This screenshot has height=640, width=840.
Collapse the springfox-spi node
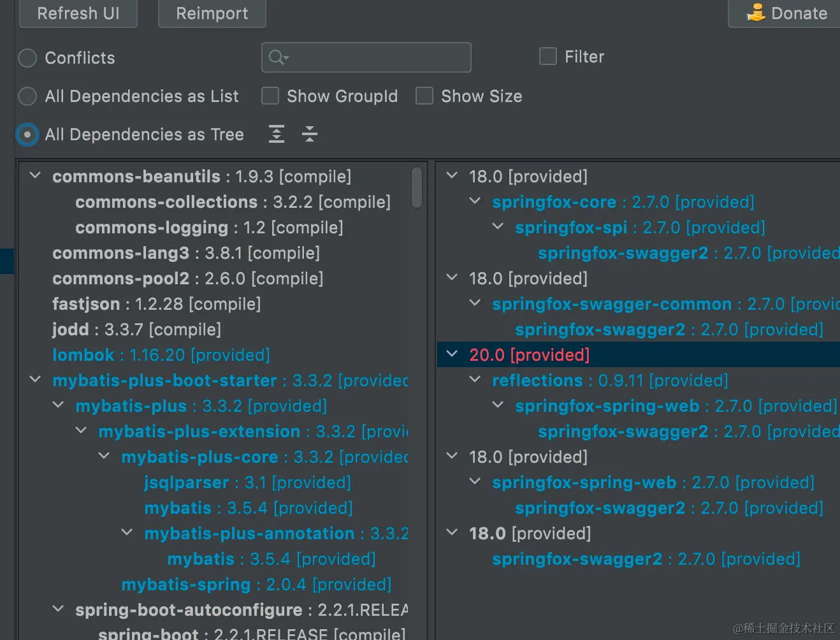click(x=498, y=226)
